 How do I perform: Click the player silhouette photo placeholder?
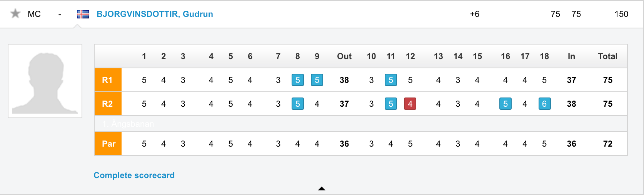point(45,81)
